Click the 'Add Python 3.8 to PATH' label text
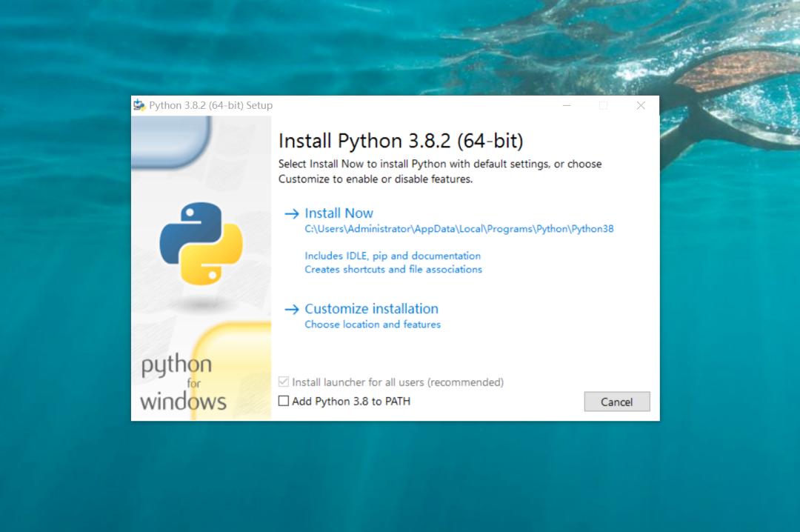 pyautogui.click(x=350, y=401)
